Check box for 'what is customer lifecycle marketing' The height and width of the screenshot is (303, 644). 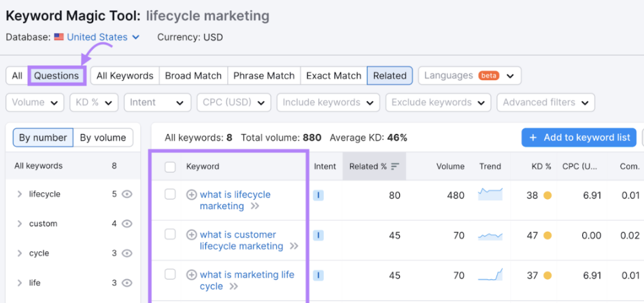coord(170,234)
